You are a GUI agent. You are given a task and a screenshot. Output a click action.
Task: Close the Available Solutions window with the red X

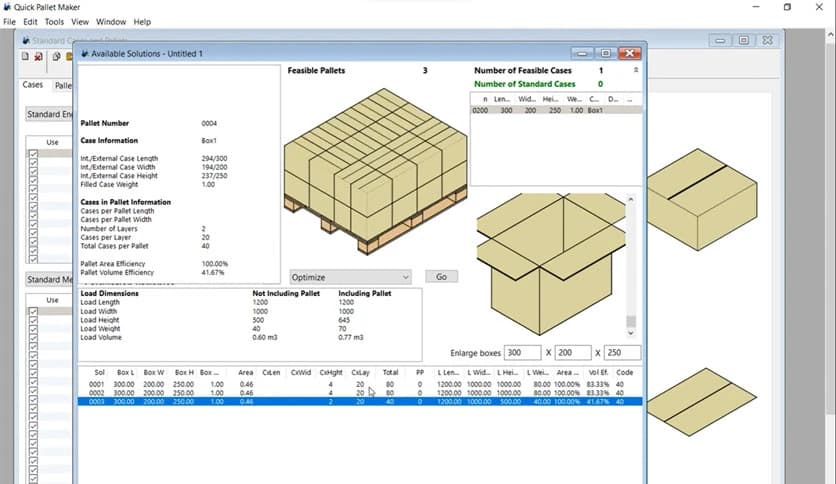pyautogui.click(x=630, y=53)
